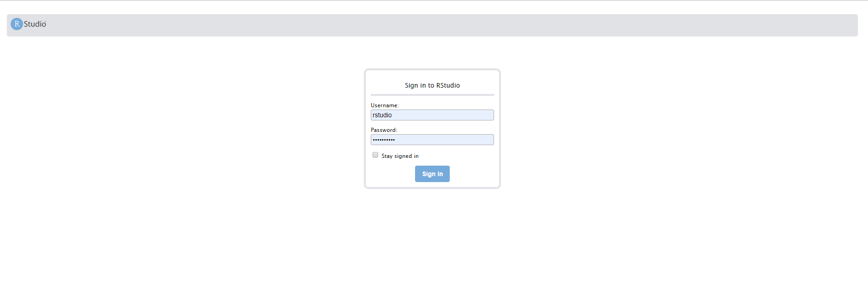Click the 'Username:' label
The height and width of the screenshot is (303, 868).
pos(384,105)
